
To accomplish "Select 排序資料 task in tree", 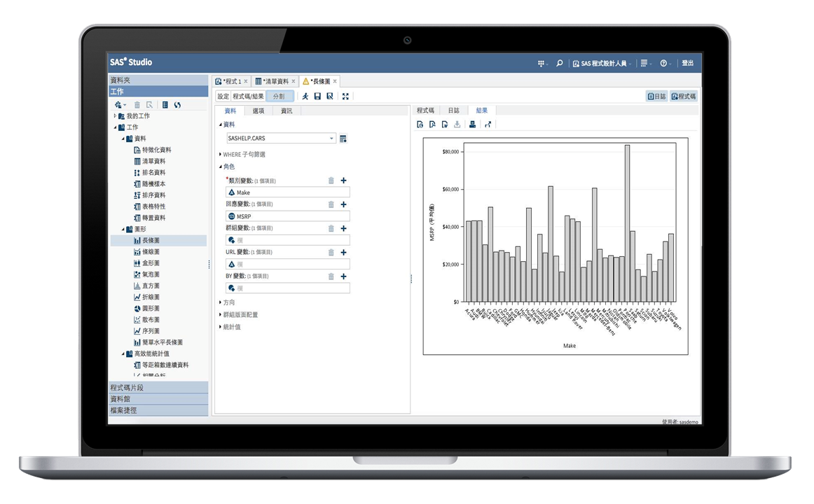I will [150, 195].
